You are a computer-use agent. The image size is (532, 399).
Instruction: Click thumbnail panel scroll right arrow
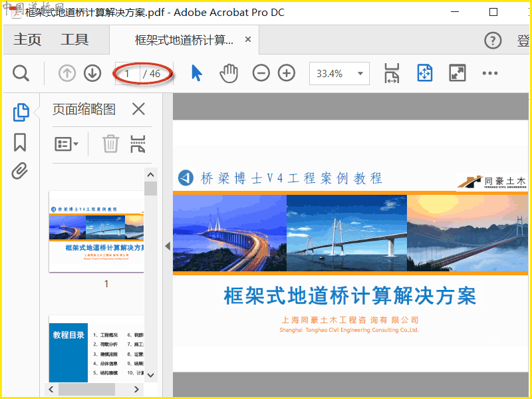(136, 389)
